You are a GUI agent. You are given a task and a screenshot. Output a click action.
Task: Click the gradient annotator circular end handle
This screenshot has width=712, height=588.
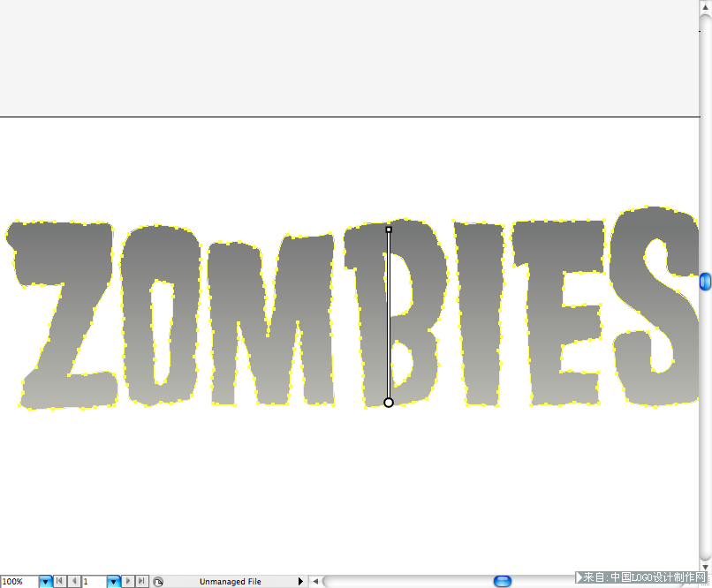[x=388, y=403]
